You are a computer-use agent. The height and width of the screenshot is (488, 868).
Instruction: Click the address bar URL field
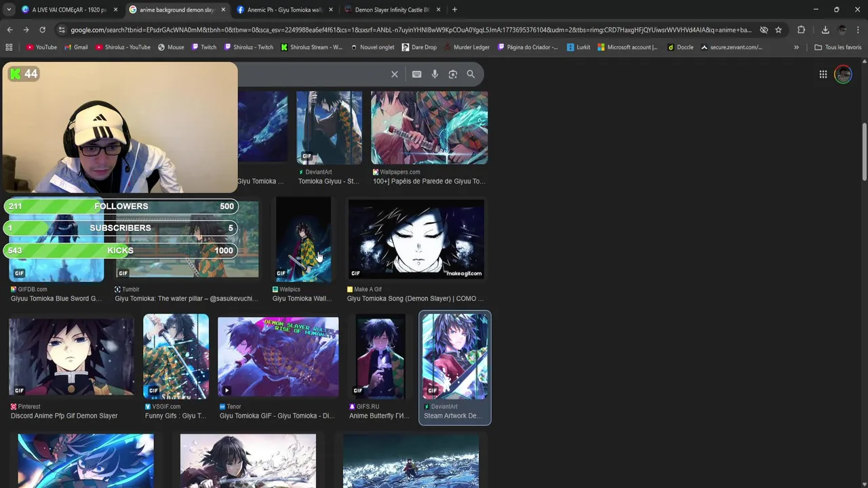(410, 30)
